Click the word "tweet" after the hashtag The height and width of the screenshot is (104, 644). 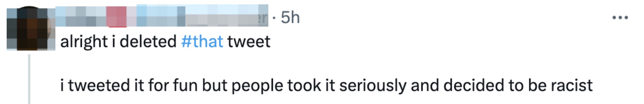point(249,42)
